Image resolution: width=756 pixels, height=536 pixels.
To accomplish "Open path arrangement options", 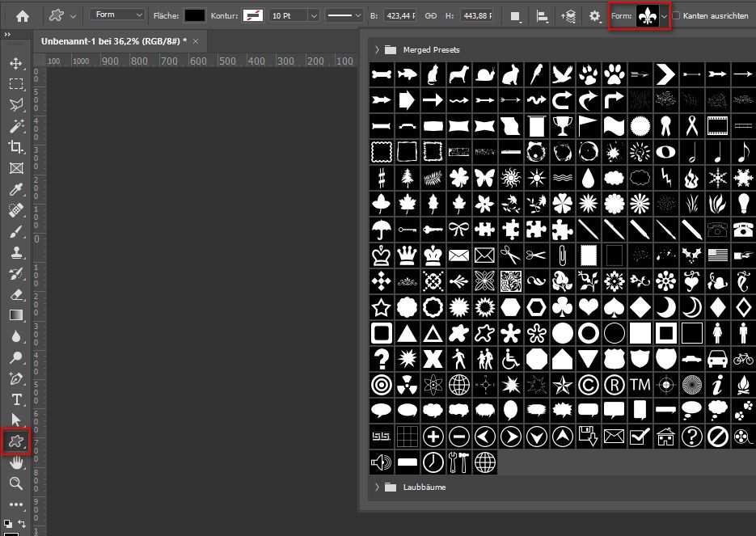I will point(568,16).
